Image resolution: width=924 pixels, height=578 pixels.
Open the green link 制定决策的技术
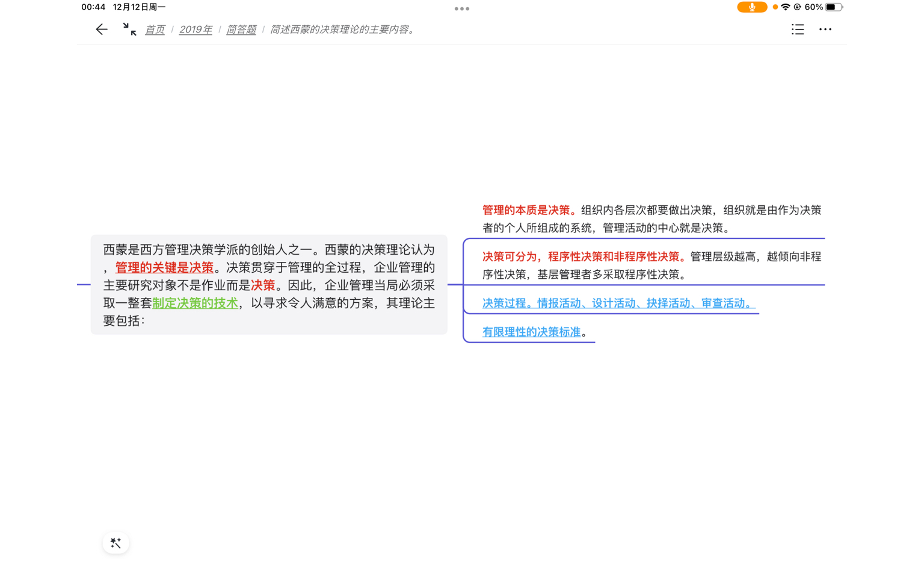(196, 303)
